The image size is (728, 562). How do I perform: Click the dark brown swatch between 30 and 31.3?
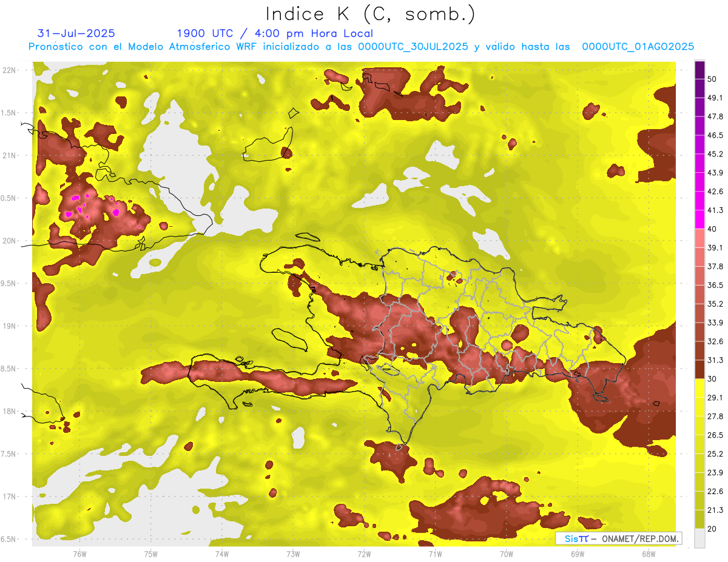click(x=699, y=369)
